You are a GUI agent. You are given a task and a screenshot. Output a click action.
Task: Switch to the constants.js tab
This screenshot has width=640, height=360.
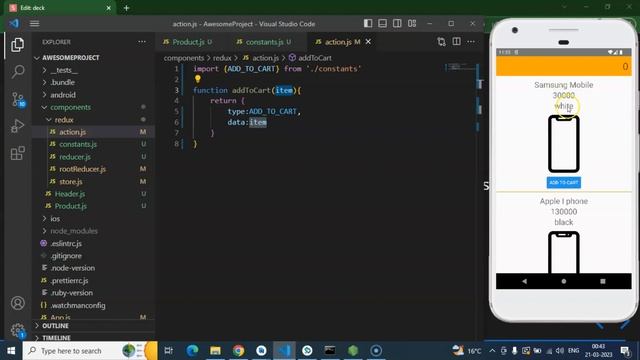click(264, 42)
